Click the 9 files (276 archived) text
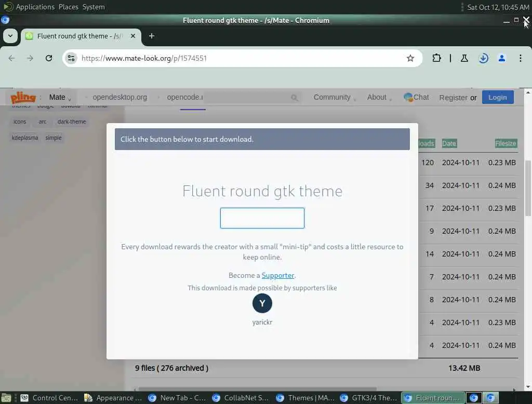The height and width of the screenshot is (404, 532). click(171, 368)
